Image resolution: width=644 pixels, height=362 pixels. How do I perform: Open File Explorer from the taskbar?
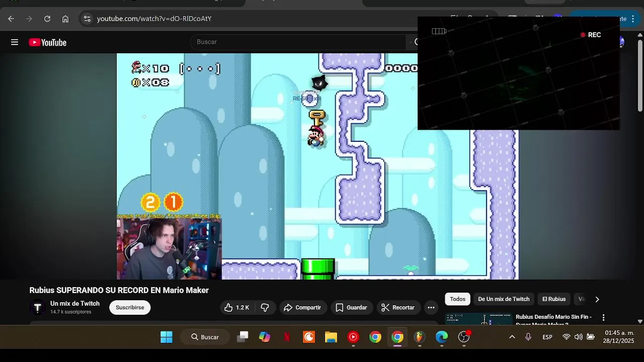pos(331,337)
